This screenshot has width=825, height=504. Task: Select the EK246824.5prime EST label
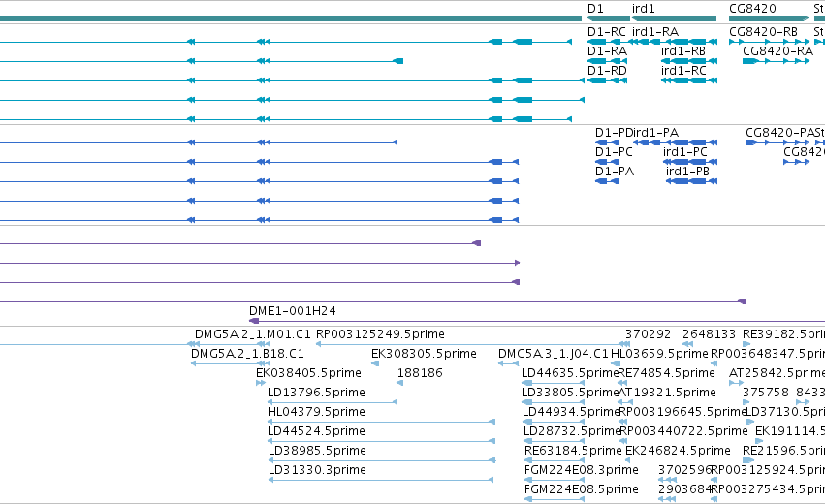pos(678,451)
